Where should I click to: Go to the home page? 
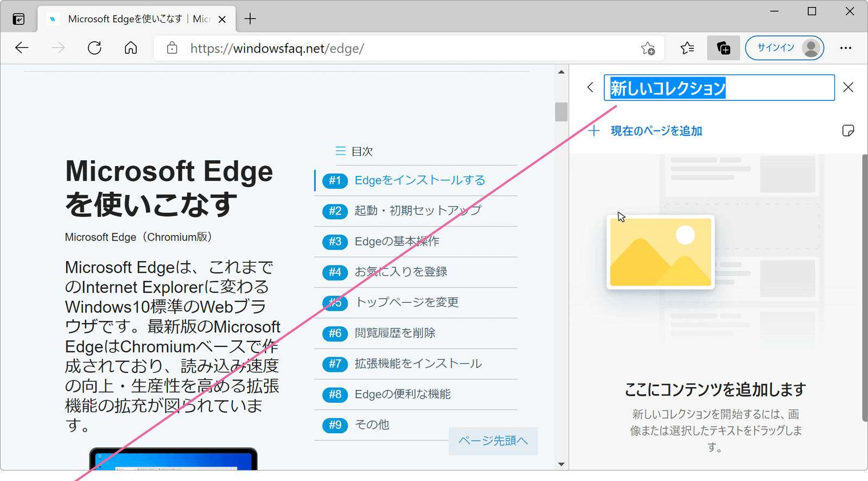click(131, 48)
